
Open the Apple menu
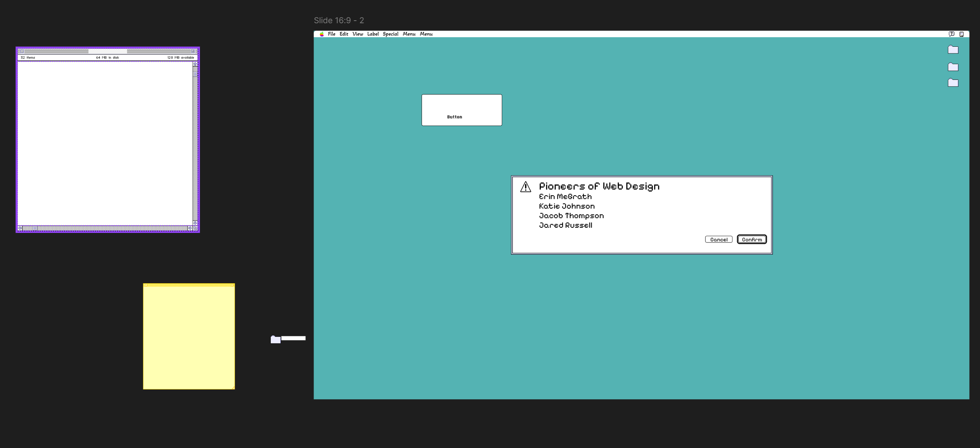coord(322,34)
